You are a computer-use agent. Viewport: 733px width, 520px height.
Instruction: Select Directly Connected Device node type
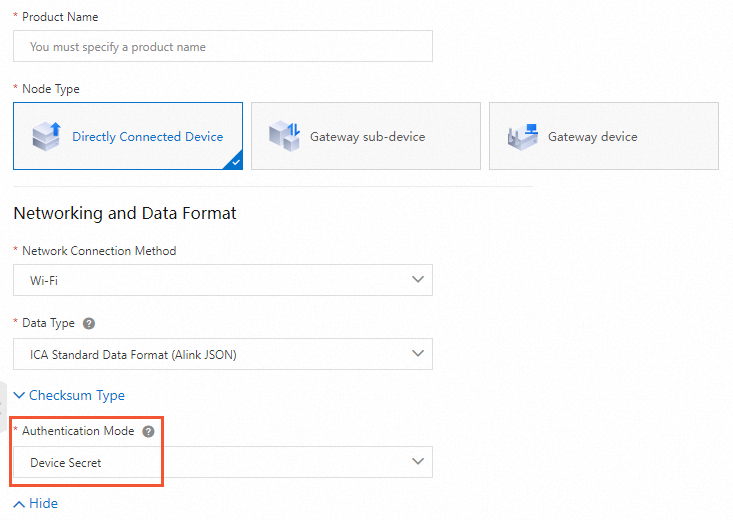pyautogui.click(x=147, y=137)
